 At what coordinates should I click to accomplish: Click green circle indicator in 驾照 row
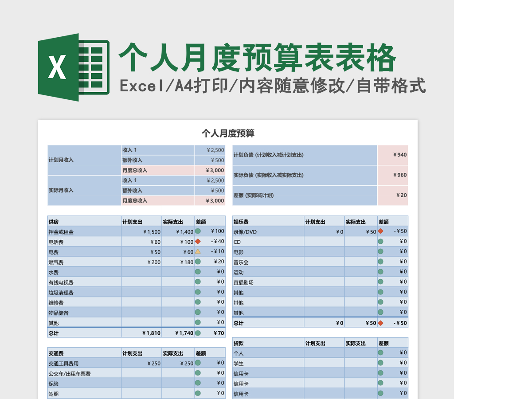[198, 393]
